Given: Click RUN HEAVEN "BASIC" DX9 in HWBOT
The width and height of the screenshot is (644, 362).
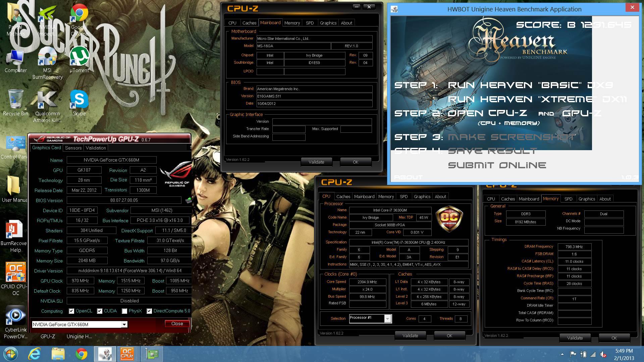Looking at the screenshot, I should tap(530, 85).
